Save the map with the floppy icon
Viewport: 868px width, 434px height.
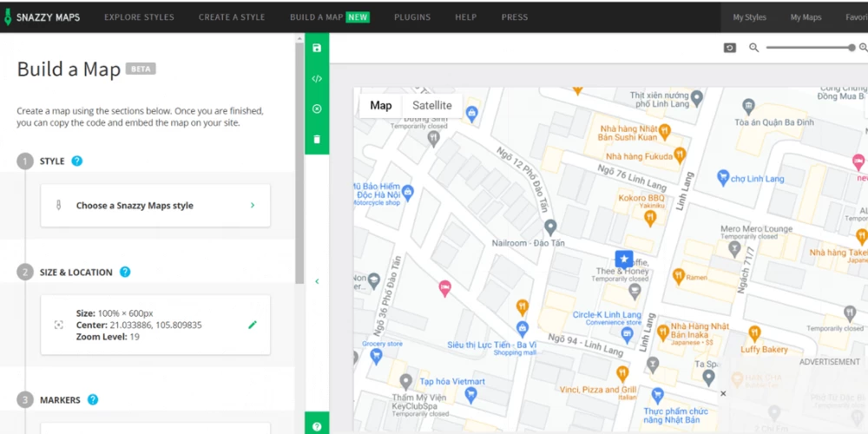click(x=317, y=48)
